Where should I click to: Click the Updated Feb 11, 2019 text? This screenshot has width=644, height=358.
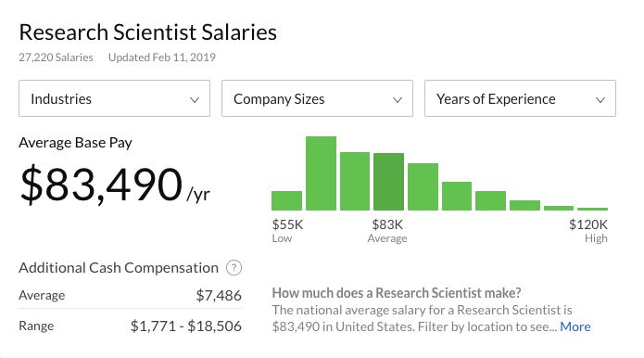click(x=162, y=58)
